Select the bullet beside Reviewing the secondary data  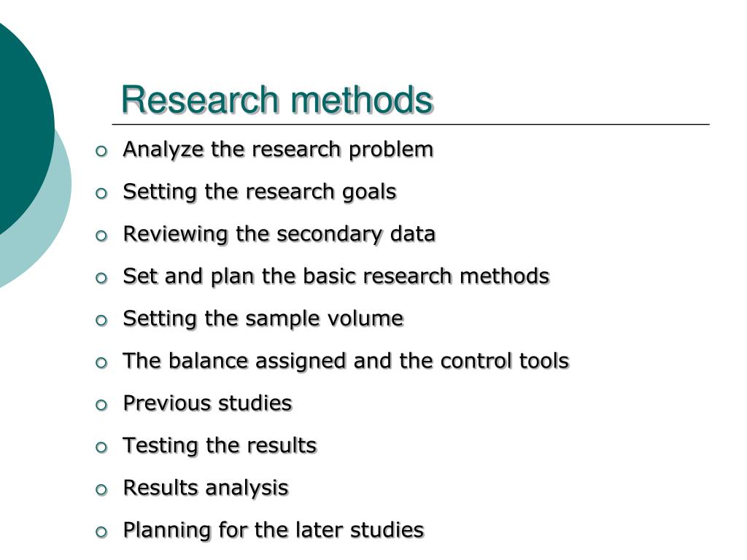pos(101,236)
